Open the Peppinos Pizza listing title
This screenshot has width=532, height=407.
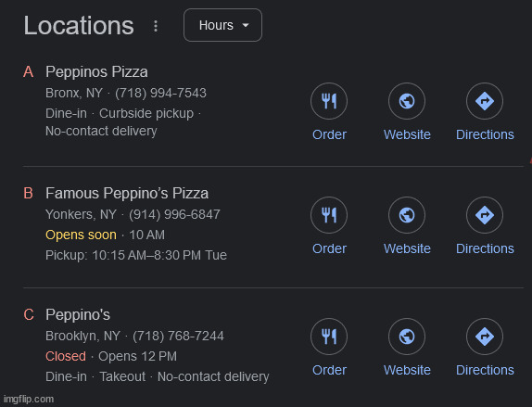pyautogui.click(x=96, y=72)
